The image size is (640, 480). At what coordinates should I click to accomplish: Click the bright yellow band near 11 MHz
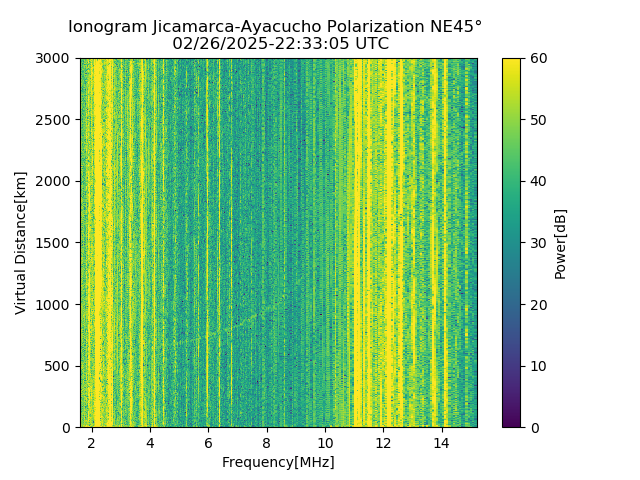(x=358, y=243)
